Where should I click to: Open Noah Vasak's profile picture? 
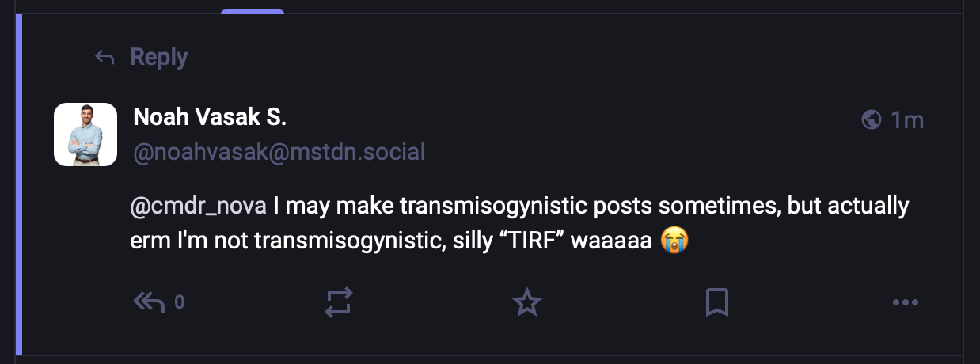[85, 135]
